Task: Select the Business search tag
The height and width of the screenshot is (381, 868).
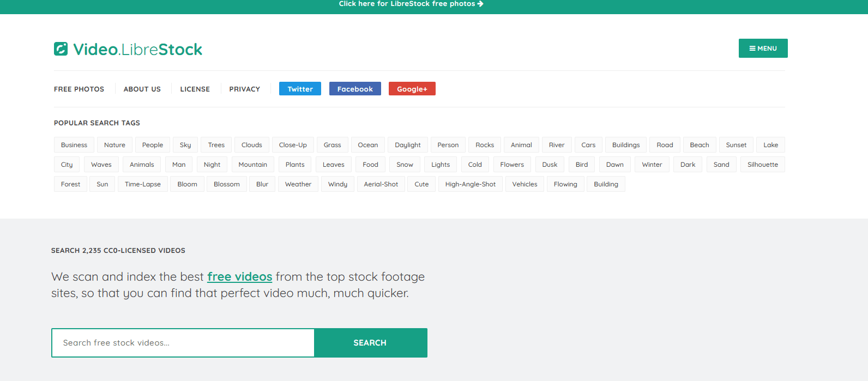Action: pyautogui.click(x=74, y=145)
